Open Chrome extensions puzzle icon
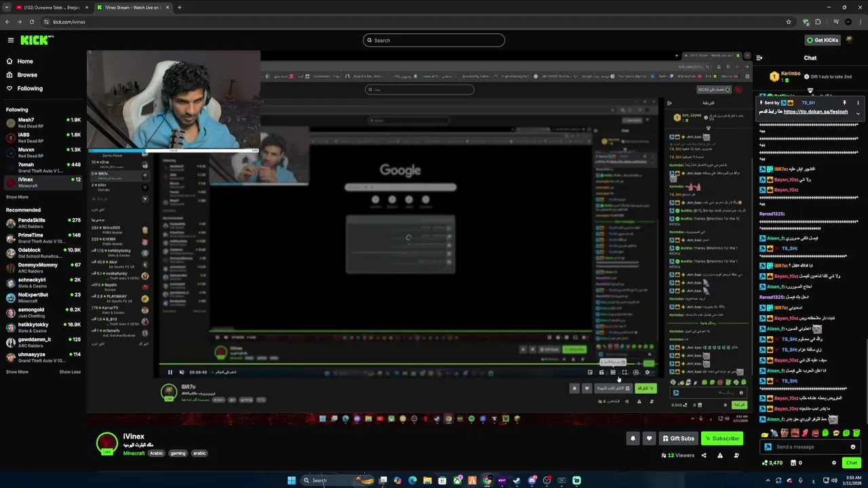This screenshot has height=488, width=868. click(x=818, y=22)
